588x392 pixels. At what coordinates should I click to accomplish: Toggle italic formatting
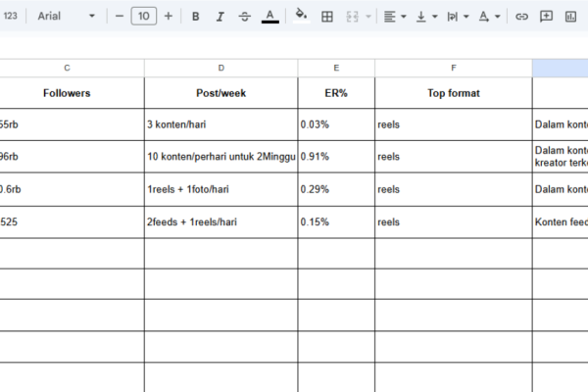(x=220, y=17)
